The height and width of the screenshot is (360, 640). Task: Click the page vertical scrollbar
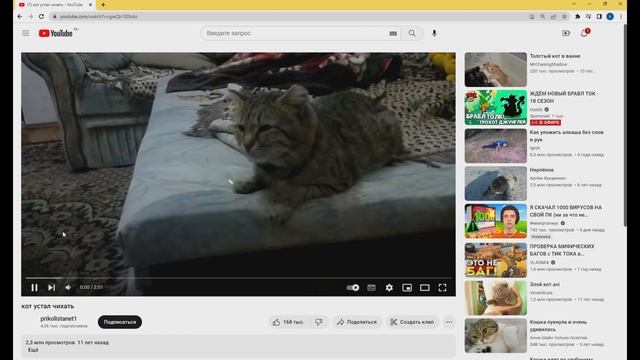point(624,124)
